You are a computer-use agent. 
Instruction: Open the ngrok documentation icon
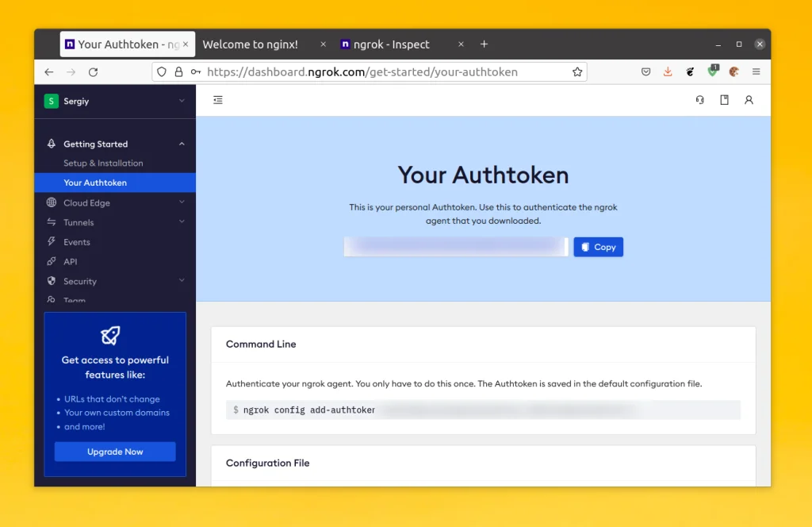click(724, 100)
